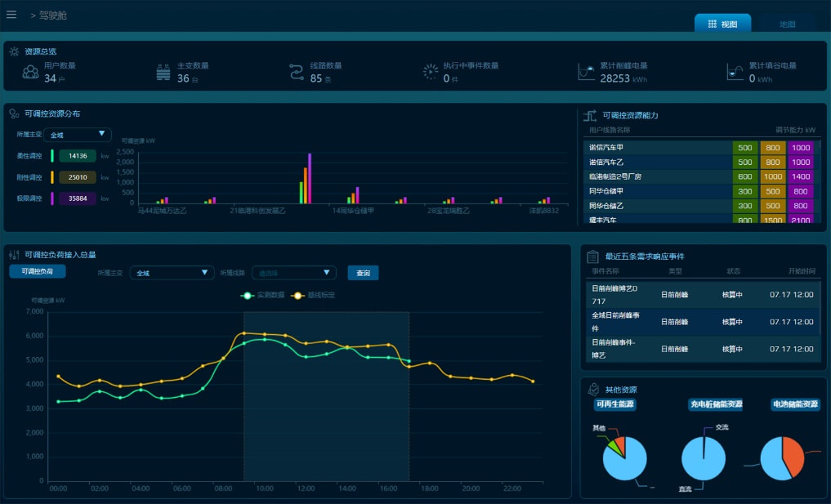Click the 主变数量 transformer icon
The image size is (831, 504).
click(163, 72)
